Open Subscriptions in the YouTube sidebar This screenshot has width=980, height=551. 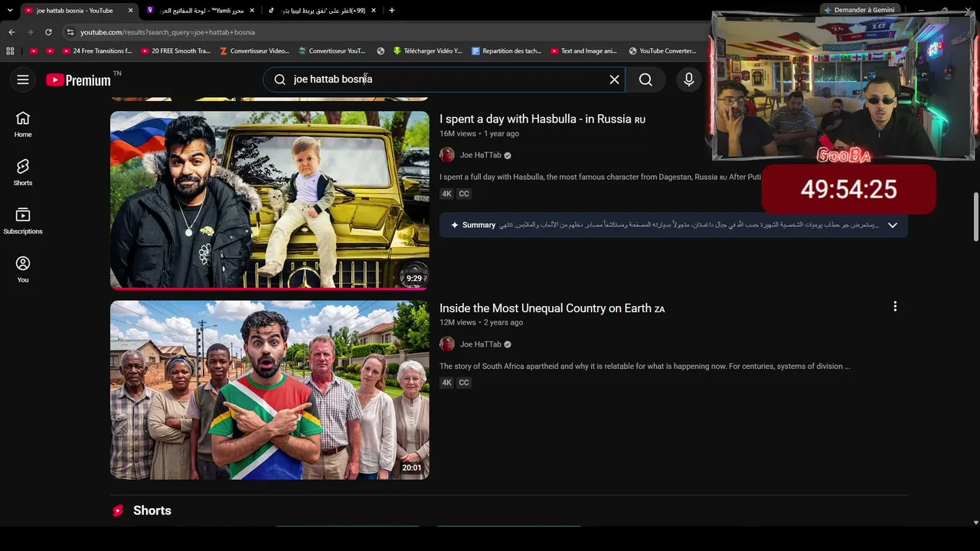[23, 221]
